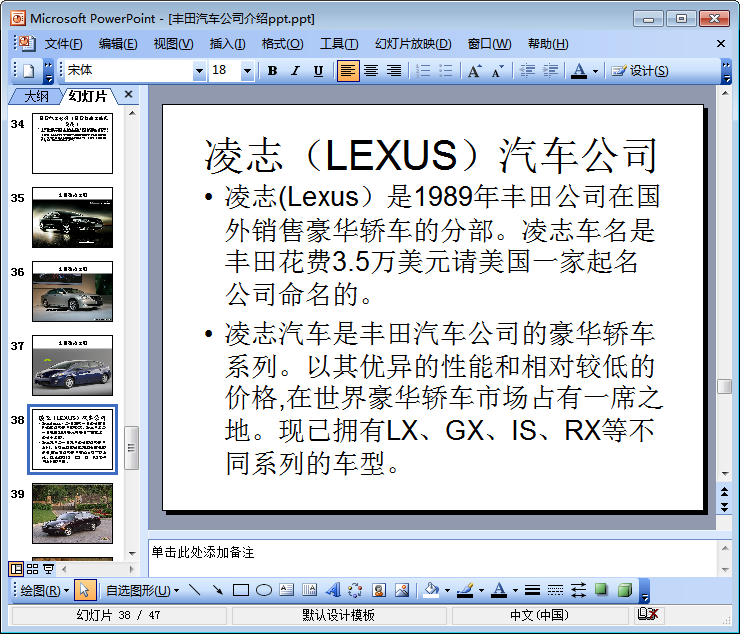Toggle numbered list formatting
The width and height of the screenshot is (740, 634).
(423, 71)
